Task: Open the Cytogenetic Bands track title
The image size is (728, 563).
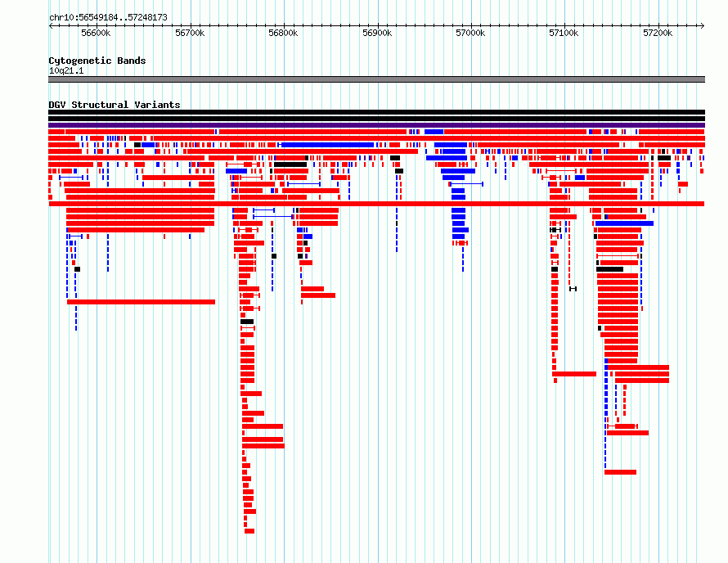Action: coord(97,61)
